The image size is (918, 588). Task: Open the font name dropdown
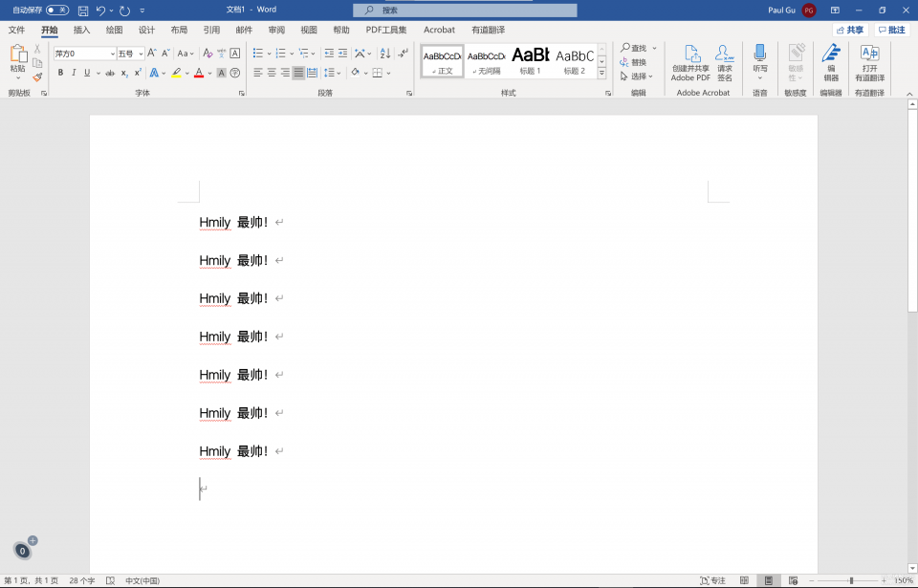pyautogui.click(x=113, y=54)
